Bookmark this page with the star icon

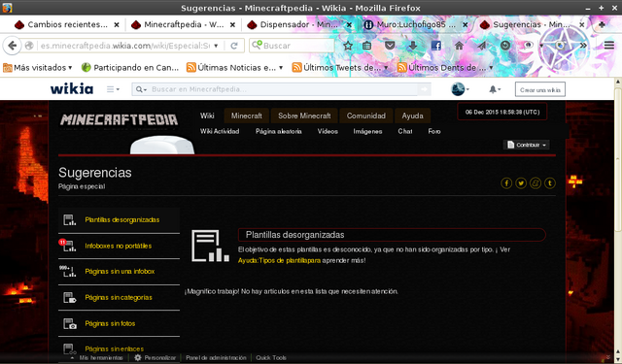(348, 46)
